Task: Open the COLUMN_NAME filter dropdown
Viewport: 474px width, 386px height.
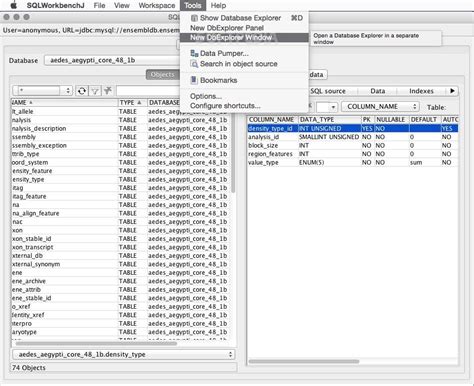Action: tap(380, 107)
